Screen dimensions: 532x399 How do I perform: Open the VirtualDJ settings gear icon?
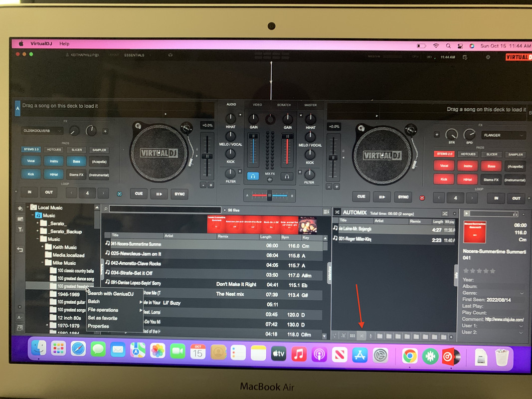coord(488,57)
